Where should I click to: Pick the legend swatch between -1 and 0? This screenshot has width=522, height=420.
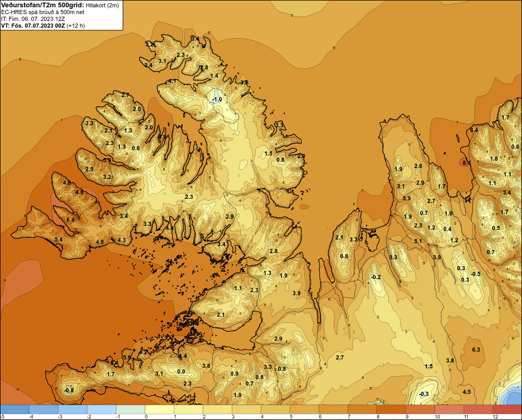click(130, 410)
